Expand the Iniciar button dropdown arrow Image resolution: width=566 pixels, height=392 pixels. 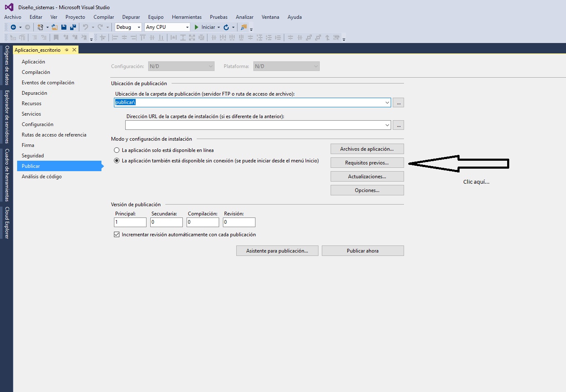point(218,27)
